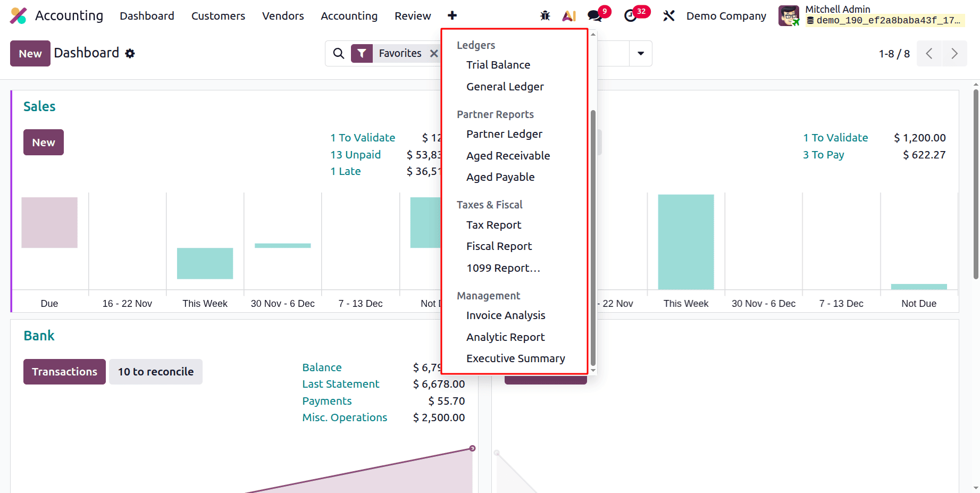
Task: Click 1 Late link
Action: (346, 171)
